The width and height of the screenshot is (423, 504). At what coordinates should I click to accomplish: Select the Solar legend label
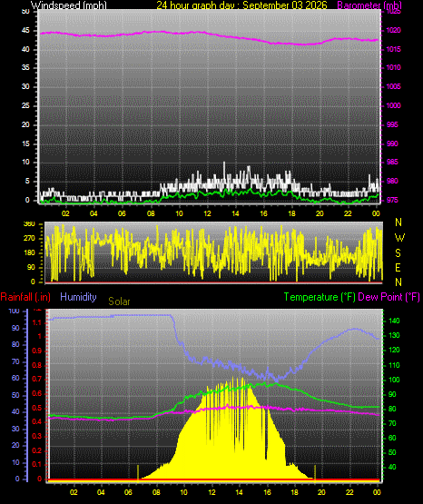tap(119, 301)
